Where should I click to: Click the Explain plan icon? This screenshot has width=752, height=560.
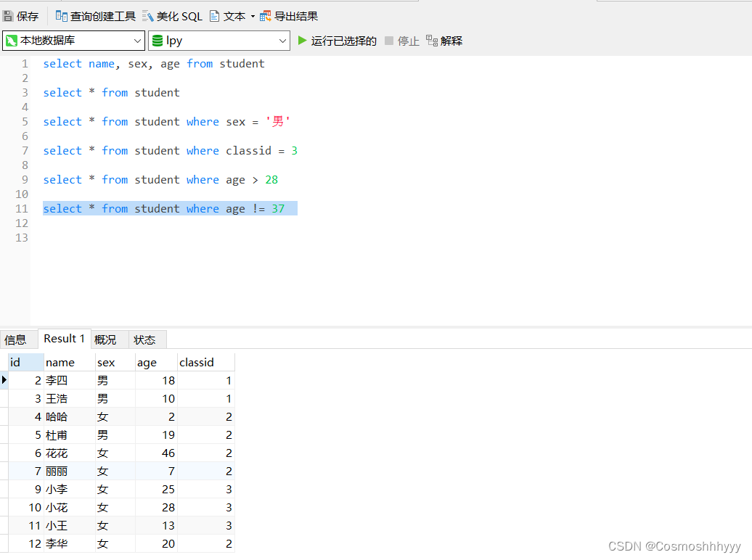(432, 41)
